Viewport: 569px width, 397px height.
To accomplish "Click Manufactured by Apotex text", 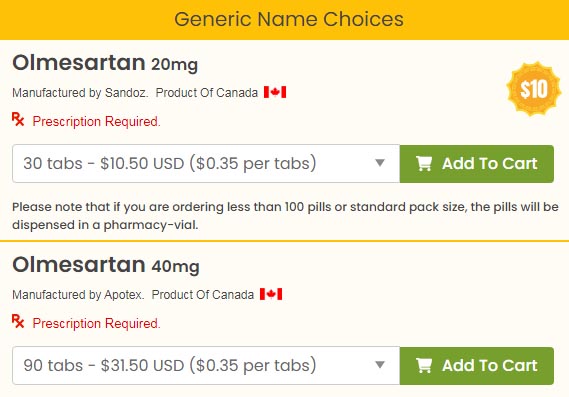I will (78, 295).
